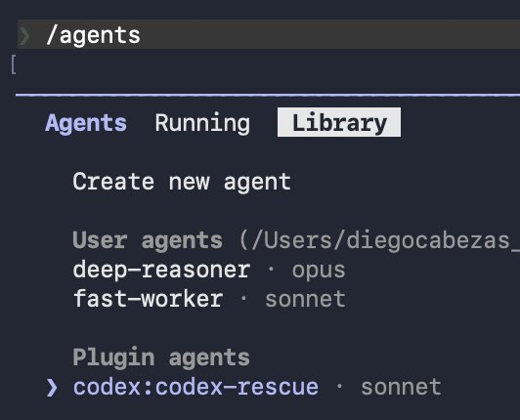This screenshot has height=420, width=520.
Task: Click the Plugin agents section header
Action: pyautogui.click(x=161, y=358)
